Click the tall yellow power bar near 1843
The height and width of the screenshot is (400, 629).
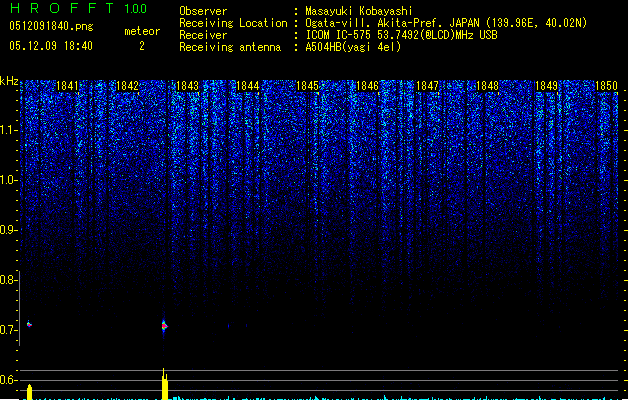click(164, 384)
